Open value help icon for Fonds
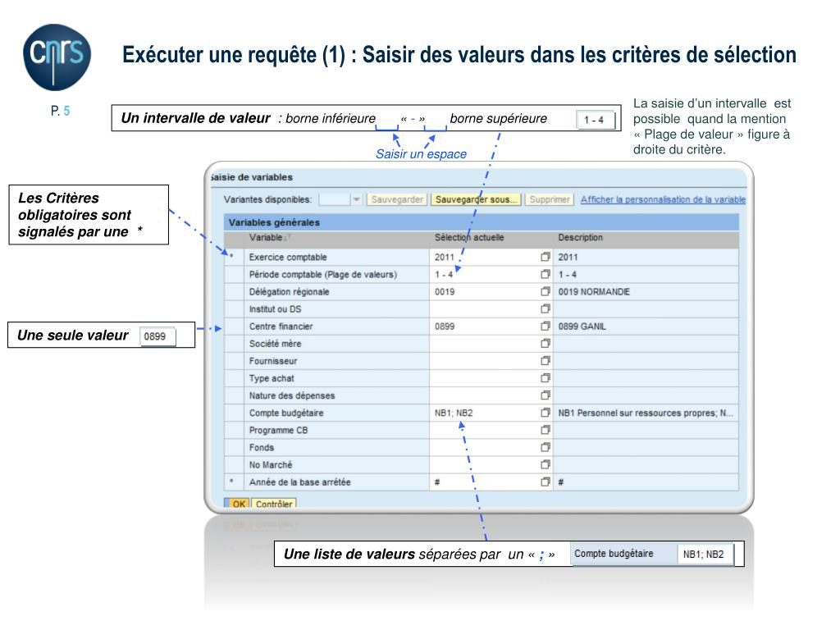Viewport: 840px width, 630px height. pyautogui.click(x=546, y=447)
